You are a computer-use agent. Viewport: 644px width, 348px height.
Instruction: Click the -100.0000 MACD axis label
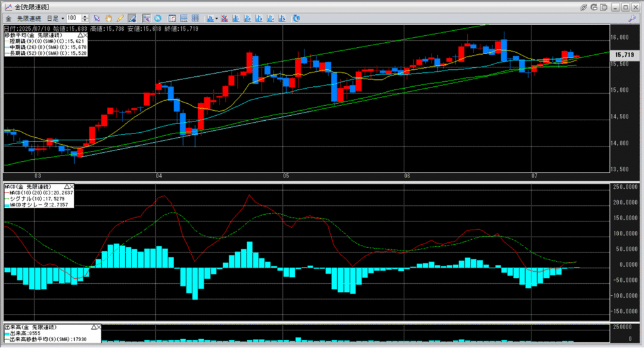pos(625,295)
